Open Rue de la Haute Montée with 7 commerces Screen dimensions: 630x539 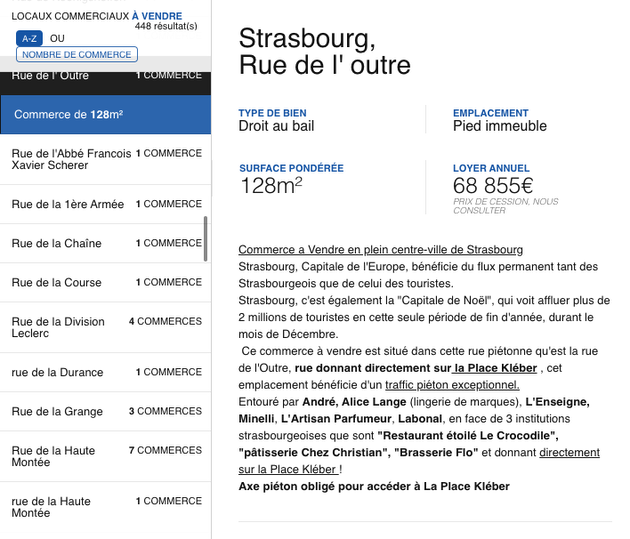click(105, 456)
